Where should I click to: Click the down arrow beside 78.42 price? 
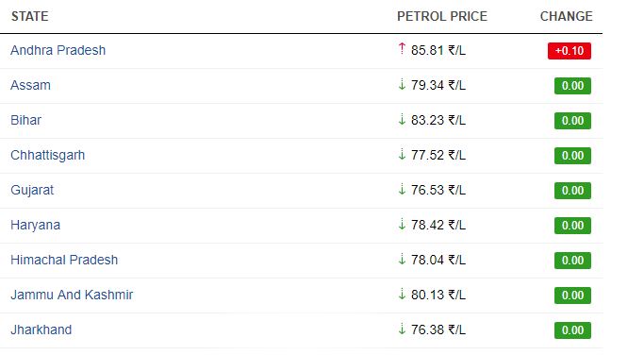[x=402, y=224]
